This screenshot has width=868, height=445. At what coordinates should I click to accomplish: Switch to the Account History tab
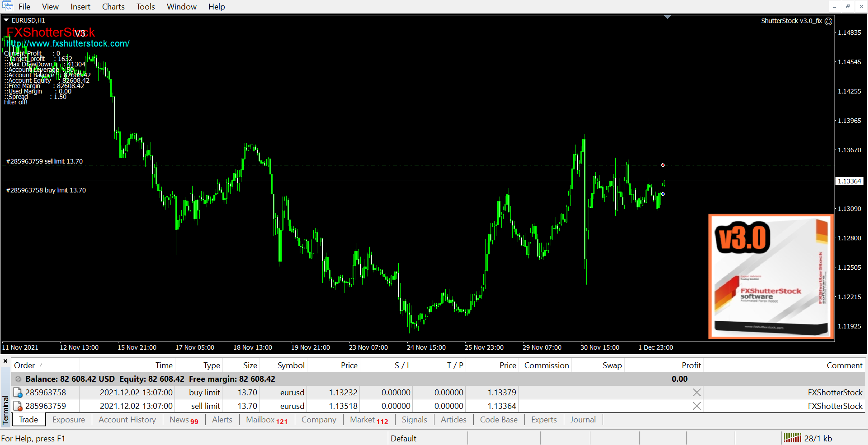[x=127, y=420]
